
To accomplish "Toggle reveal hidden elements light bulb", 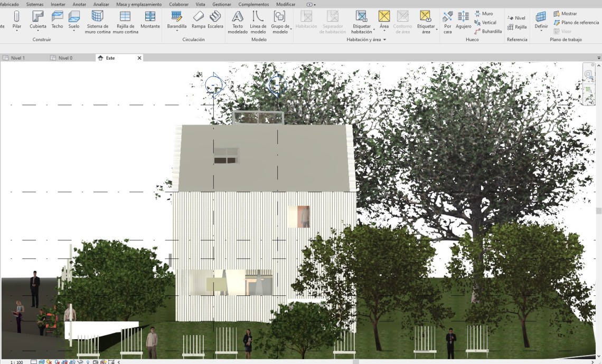I will click(x=88, y=362).
